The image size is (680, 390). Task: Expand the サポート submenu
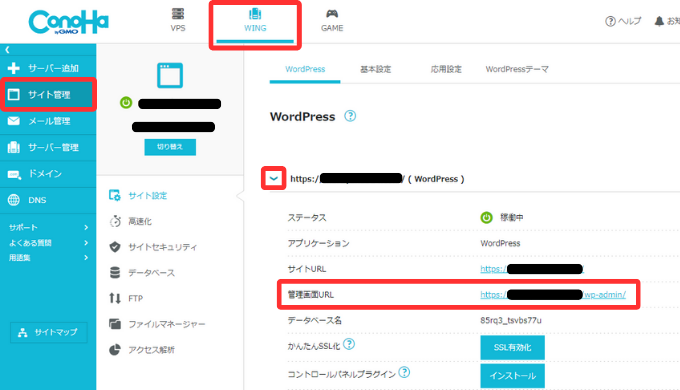48,227
